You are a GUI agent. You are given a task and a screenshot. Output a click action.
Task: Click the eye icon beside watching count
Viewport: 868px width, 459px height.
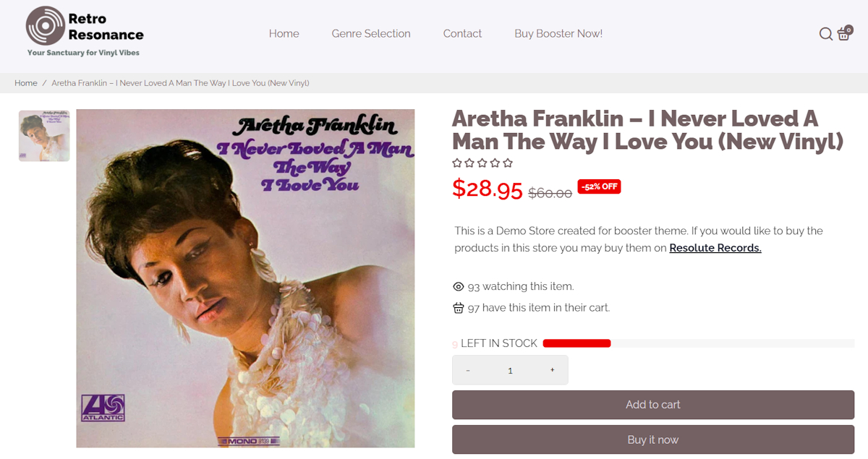[x=458, y=286]
